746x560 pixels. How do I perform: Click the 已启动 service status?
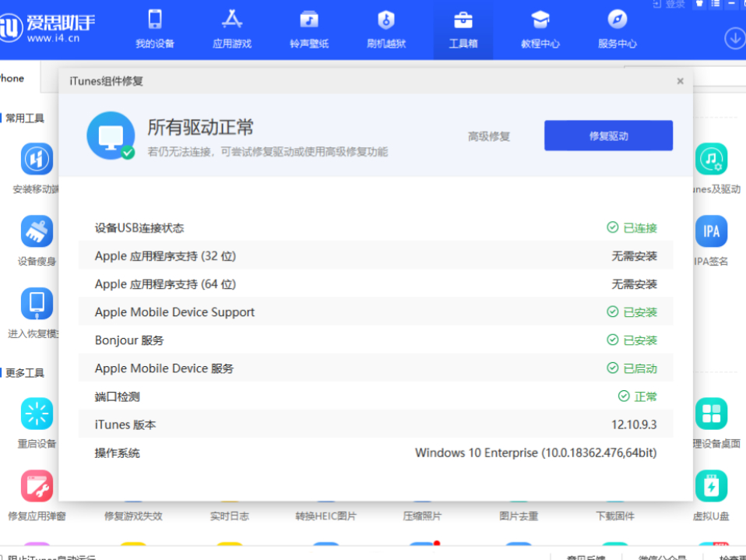[x=632, y=368]
